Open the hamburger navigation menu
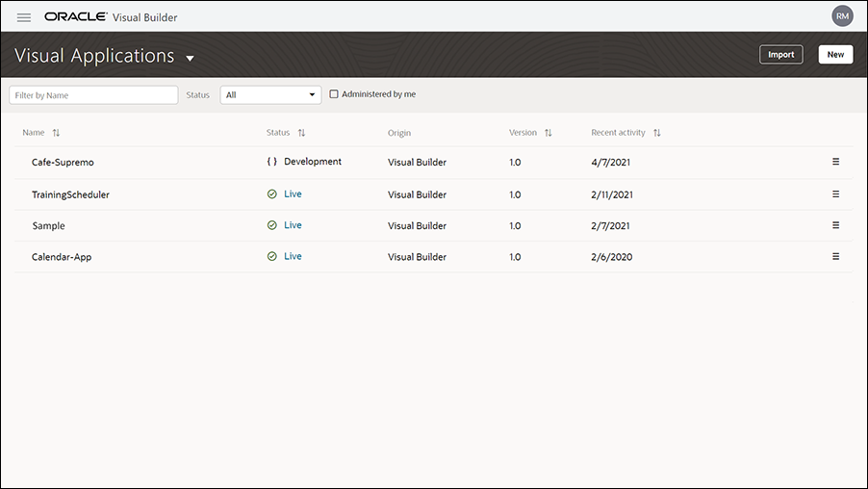Screen dimensions: 868x489 pos(24,17)
